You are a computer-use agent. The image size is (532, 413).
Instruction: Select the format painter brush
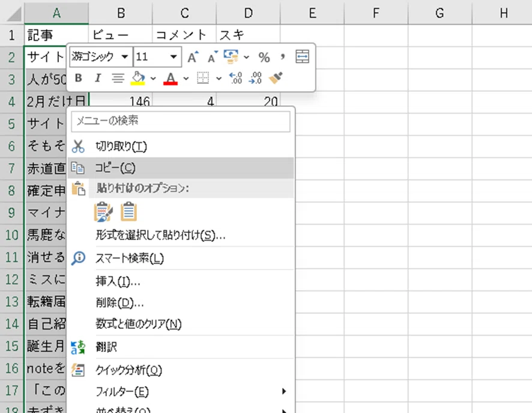[x=276, y=78]
